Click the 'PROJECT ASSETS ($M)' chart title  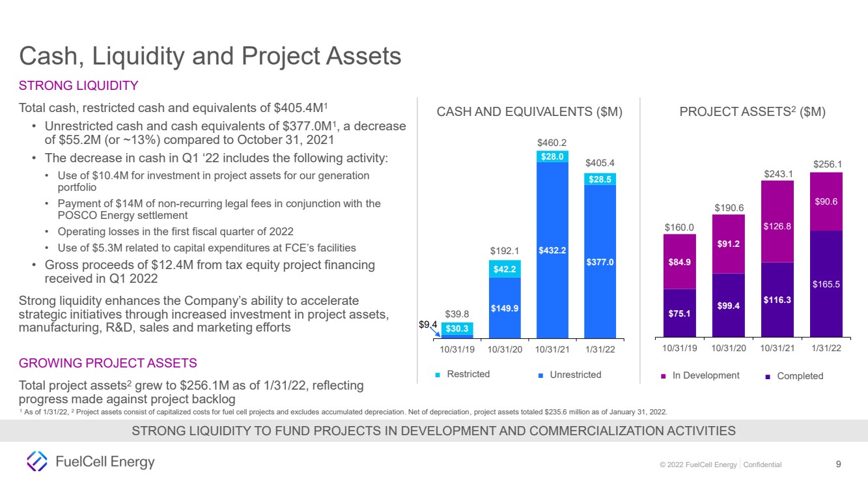click(x=752, y=111)
